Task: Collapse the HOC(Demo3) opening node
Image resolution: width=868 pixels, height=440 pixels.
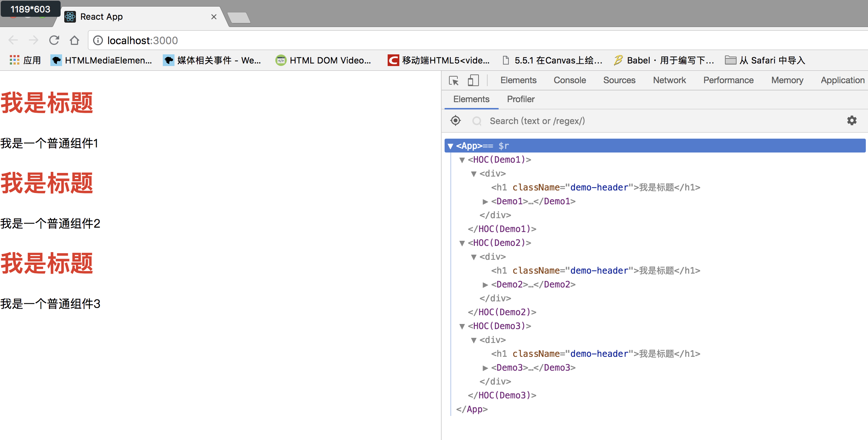Action: 462,327
